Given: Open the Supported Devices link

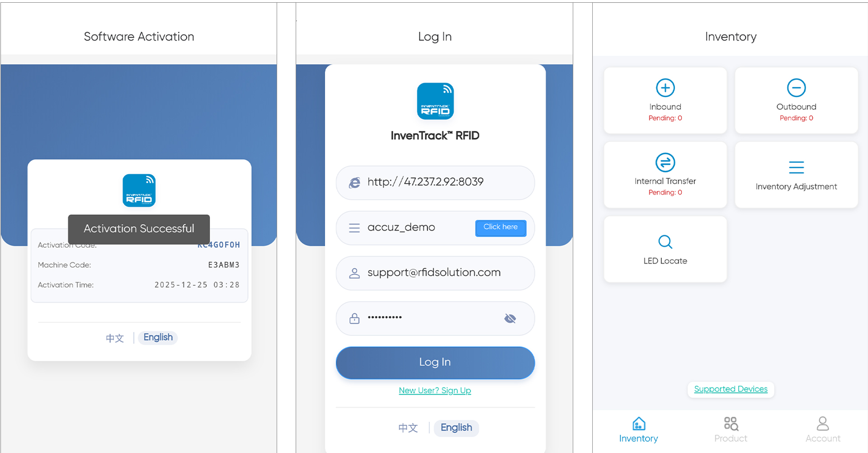Looking at the screenshot, I should [x=731, y=389].
